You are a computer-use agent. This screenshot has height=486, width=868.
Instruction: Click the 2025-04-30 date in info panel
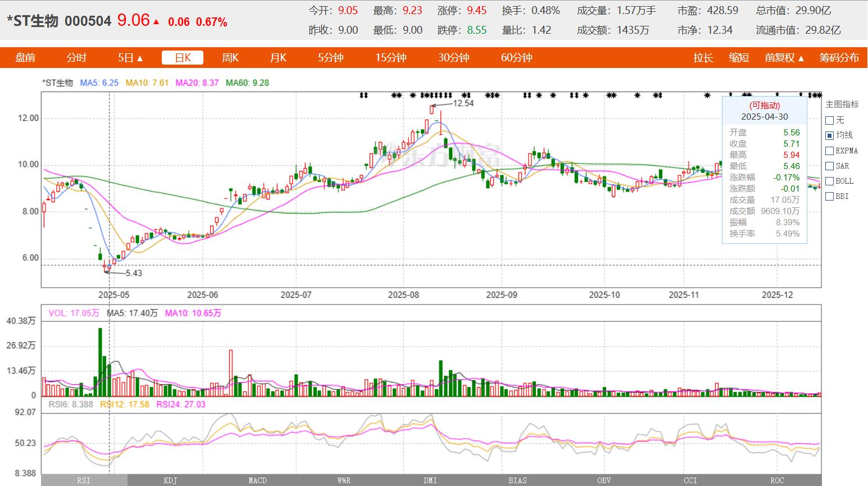tap(765, 117)
